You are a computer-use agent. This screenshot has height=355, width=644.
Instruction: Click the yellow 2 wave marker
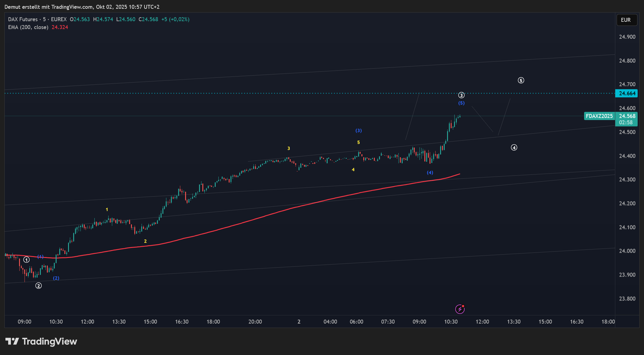click(145, 241)
